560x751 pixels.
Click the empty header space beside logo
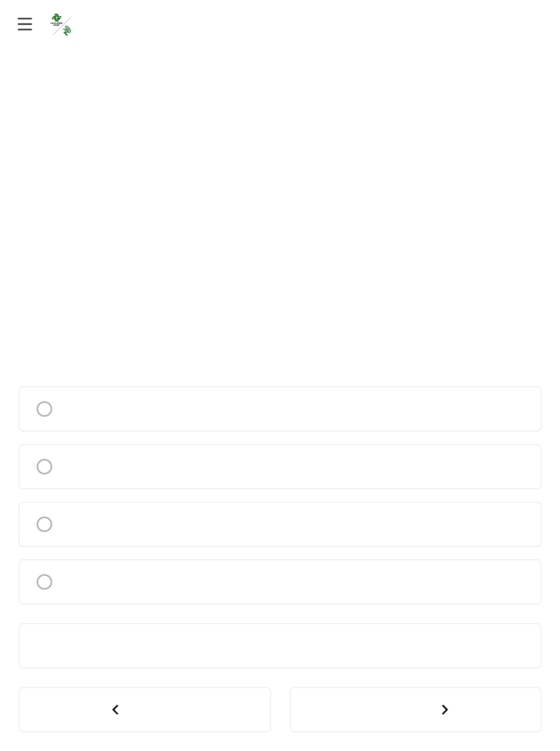(312, 24)
